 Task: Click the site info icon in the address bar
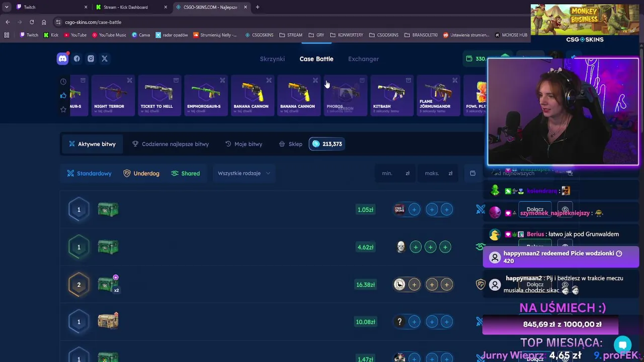pos(58,22)
